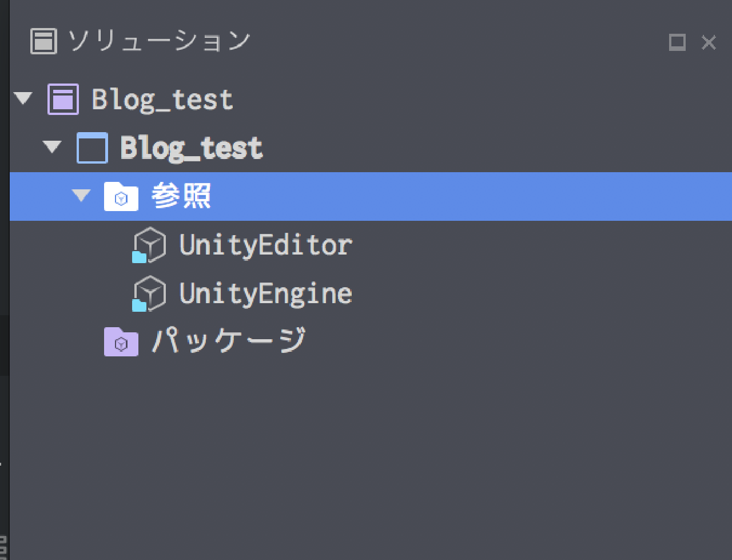Click the Blog_test solution icon

63,99
